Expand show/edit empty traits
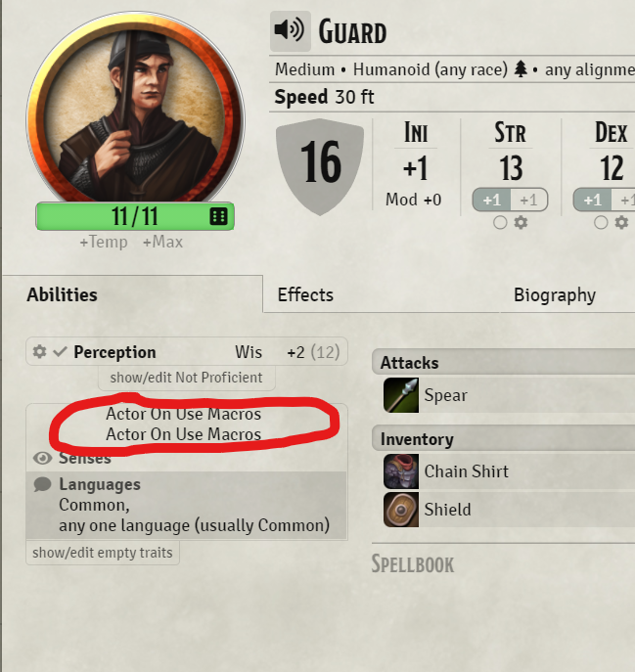The width and height of the screenshot is (635, 672). pos(103,553)
